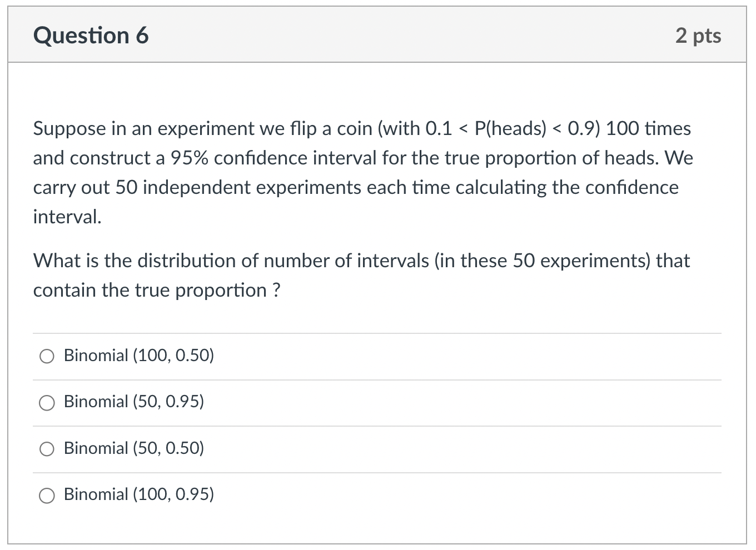Choose the first answer option row

(x=139, y=356)
